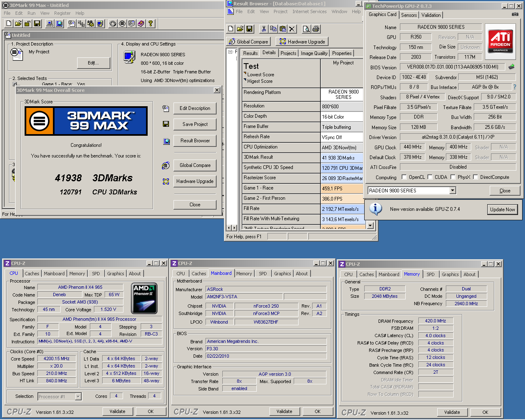525x420 pixels.
Task: Delete using the X toolbar icon
Action: coord(292,29)
